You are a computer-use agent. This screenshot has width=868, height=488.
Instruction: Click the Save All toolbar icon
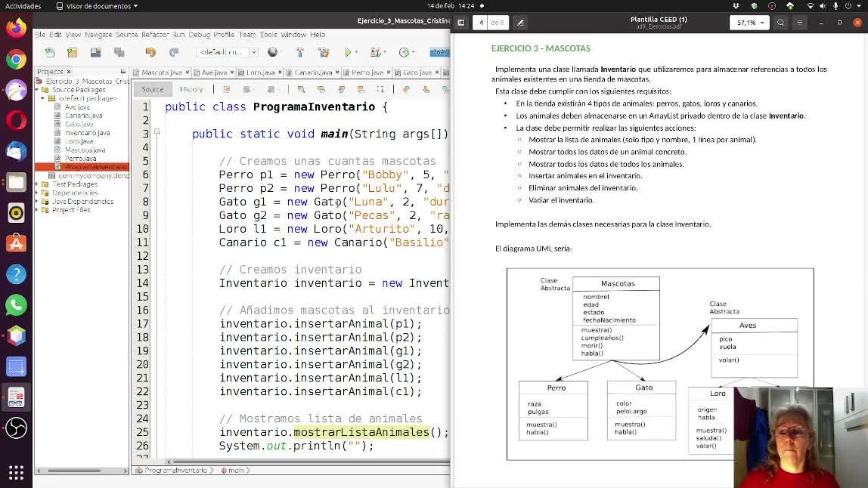(x=119, y=52)
